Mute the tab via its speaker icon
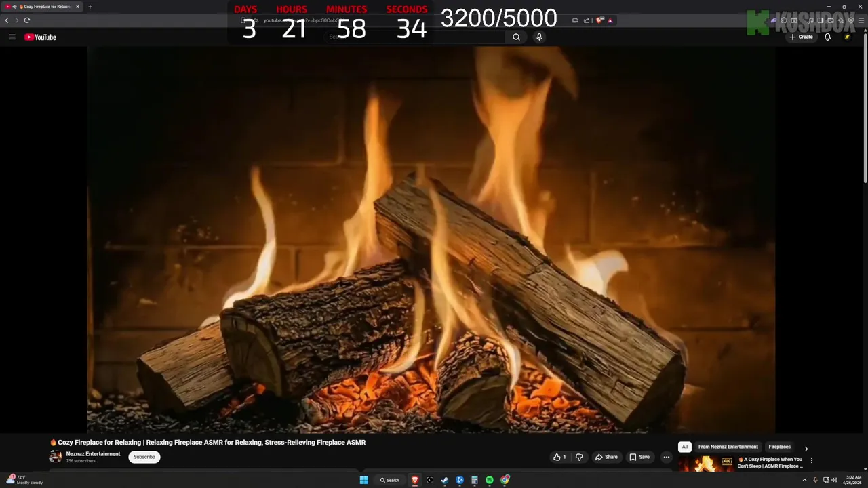This screenshot has height=488, width=868. click(15, 7)
